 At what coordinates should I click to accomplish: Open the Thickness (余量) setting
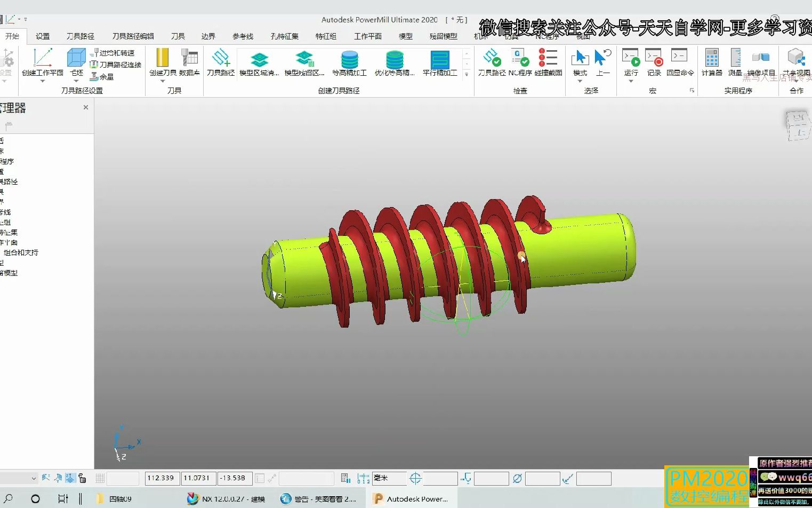coord(102,76)
